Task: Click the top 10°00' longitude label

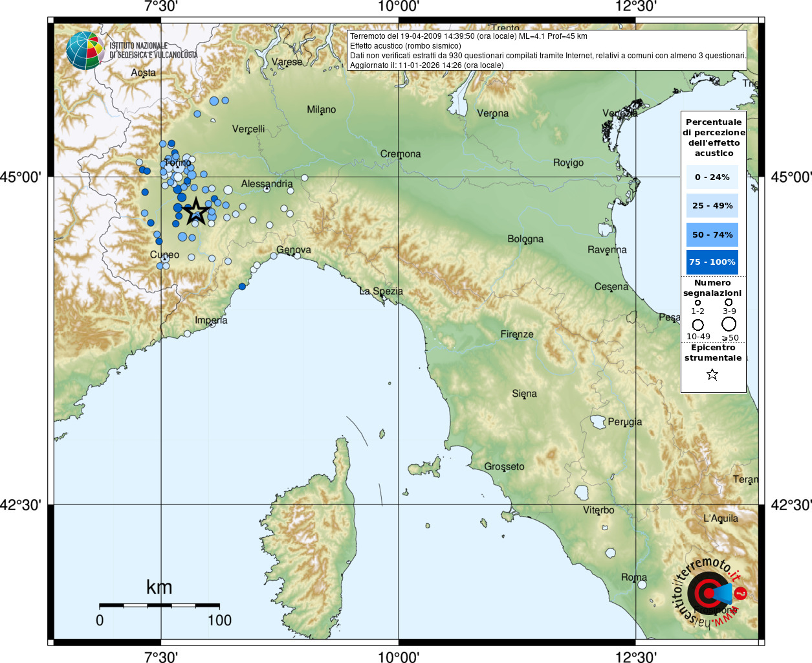Action: (x=399, y=6)
